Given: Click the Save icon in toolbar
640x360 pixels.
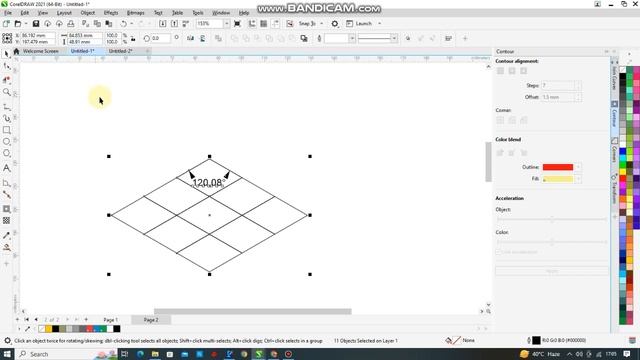Looking at the screenshot, I should (36, 24).
